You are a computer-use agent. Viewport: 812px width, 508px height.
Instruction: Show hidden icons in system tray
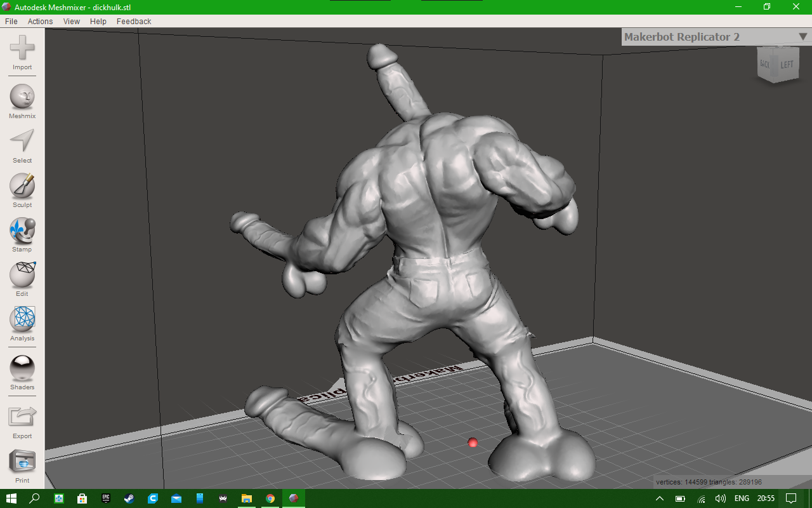tap(660, 498)
